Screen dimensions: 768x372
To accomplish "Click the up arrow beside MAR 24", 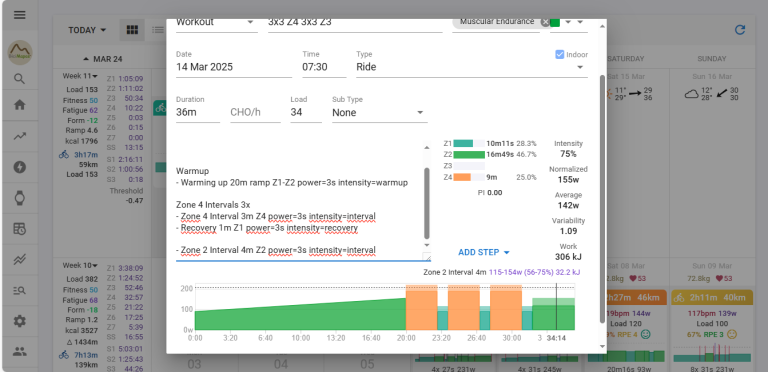I will click(x=86, y=59).
